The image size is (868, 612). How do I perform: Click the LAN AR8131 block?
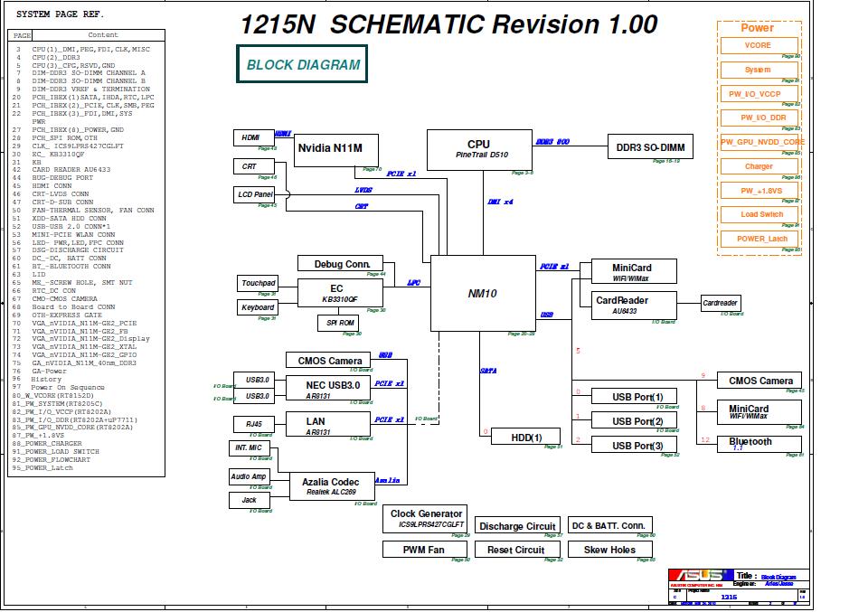327,424
